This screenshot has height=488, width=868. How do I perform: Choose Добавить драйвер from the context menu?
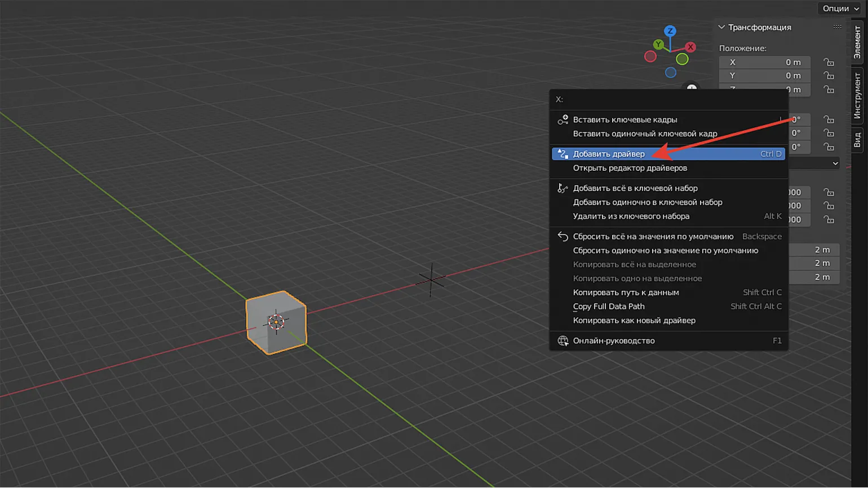(609, 154)
